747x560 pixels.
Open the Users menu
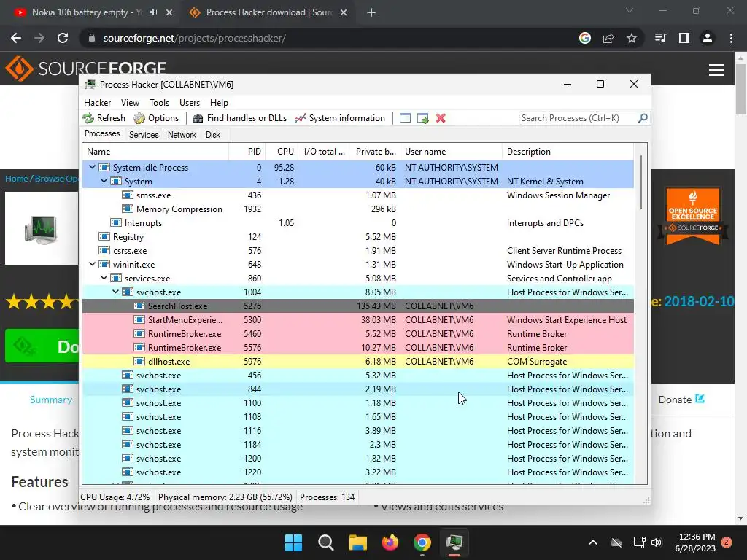190,103
